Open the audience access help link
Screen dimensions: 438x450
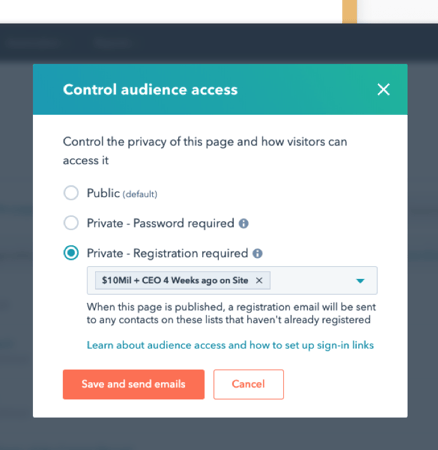pos(230,345)
